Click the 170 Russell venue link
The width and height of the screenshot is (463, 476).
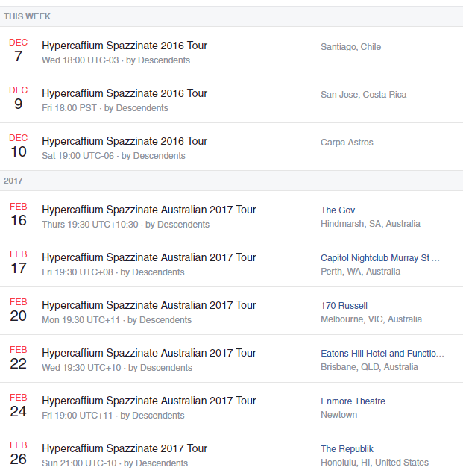344,306
